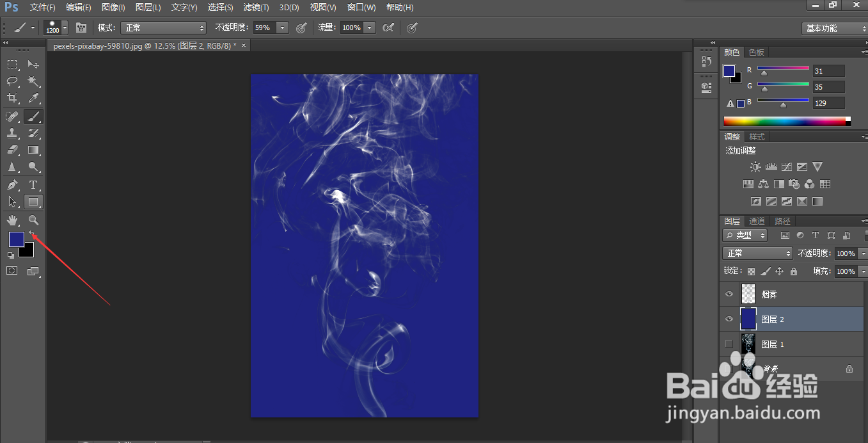This screenshot has height=443, width=868.
Task: Select the Eraser tool
Action: [x=12, y=150]
